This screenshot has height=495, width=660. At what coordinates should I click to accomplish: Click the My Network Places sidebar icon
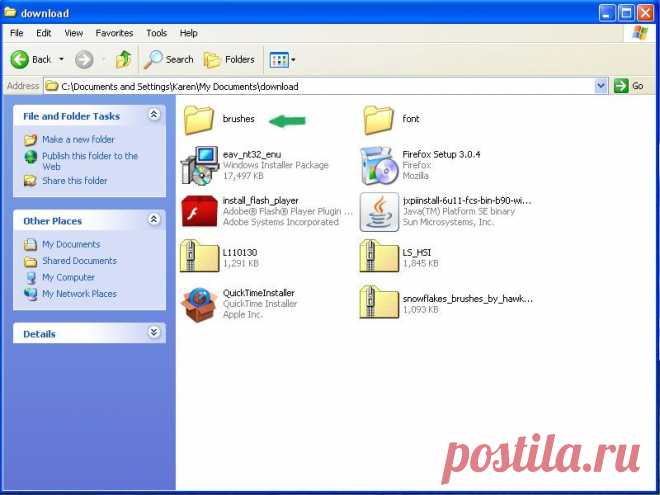(30, 293)
